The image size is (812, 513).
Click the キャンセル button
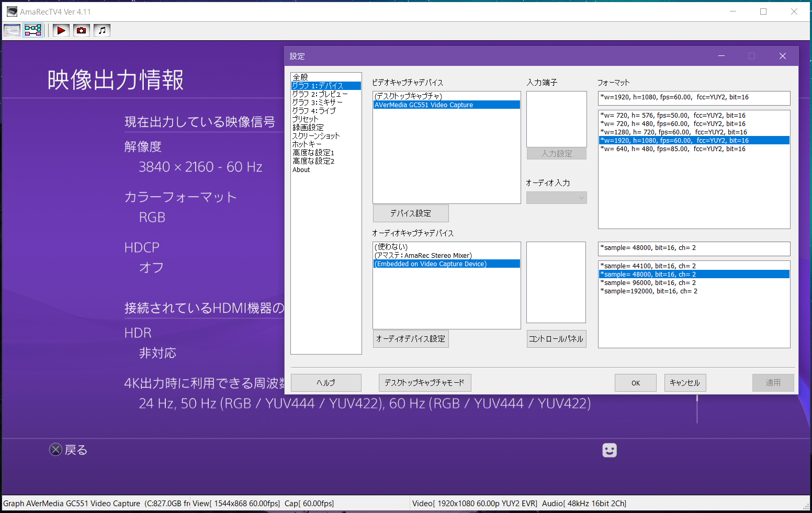pos(685,383)
